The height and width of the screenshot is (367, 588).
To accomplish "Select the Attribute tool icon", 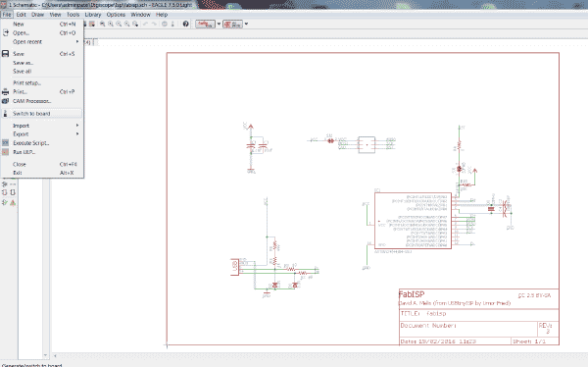I will [5, 184].
